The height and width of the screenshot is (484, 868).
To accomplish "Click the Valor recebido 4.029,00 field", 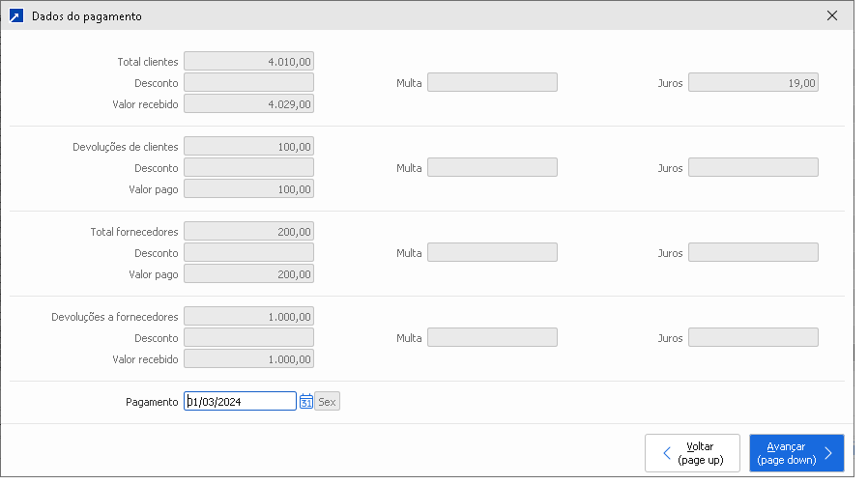I will (x=248, y=104).
